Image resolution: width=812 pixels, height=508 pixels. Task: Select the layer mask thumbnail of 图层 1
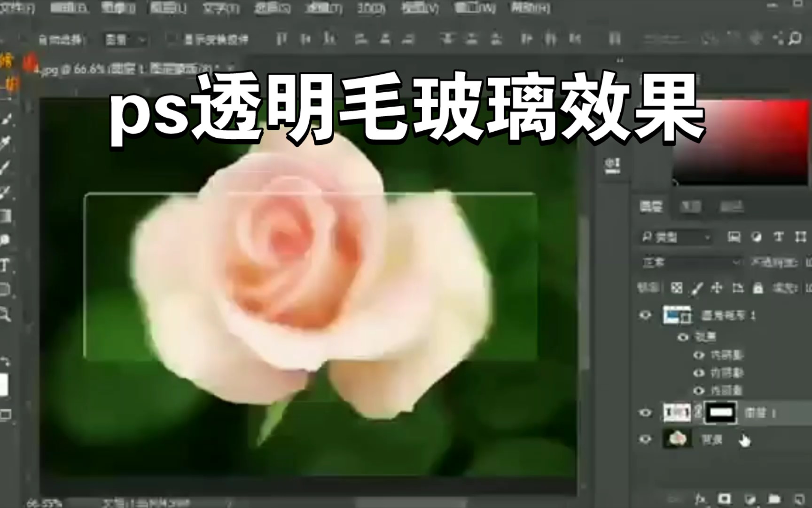pyautogui.click(x=720, y=412)
